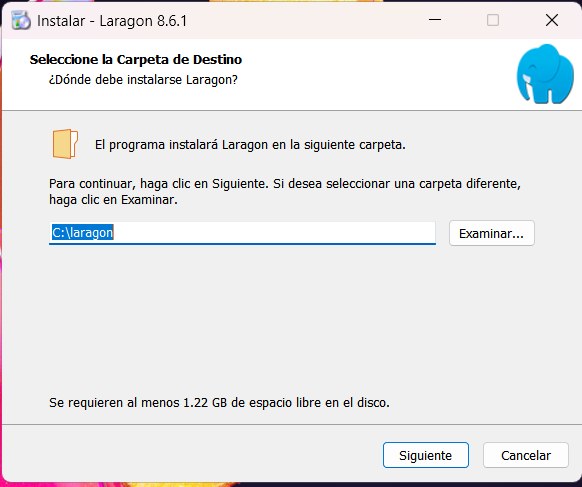Viewport: 582px width, 487px height.
Task: Close the Laragon installer window
Action: pyautogui.click(x=552, y=20)
